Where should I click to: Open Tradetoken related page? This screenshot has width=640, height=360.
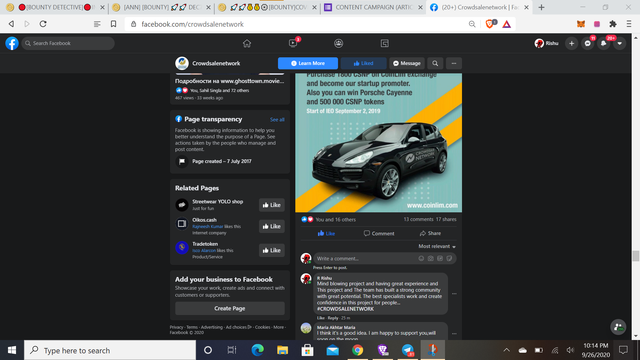(x=205, y=244)
